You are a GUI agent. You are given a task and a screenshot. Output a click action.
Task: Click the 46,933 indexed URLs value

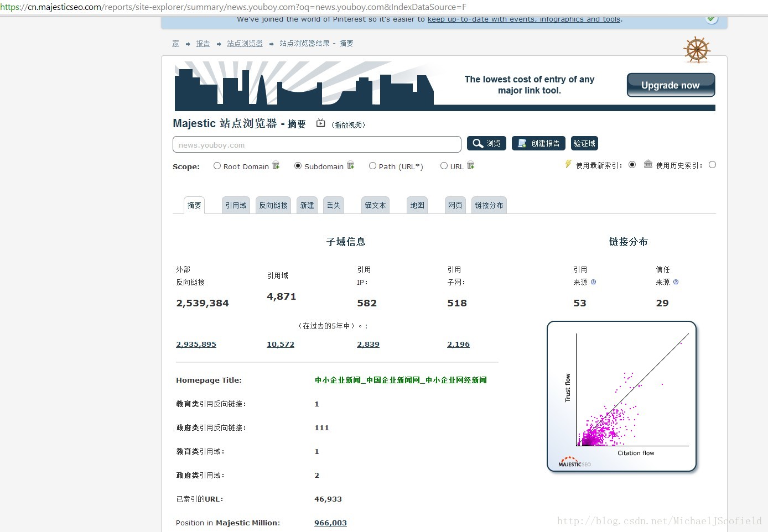click(328, 499)
